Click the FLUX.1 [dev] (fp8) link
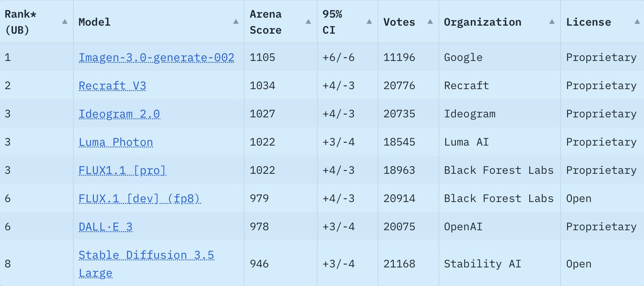The height and width of the screenshot is (286, 644). (x=140, y=199)
